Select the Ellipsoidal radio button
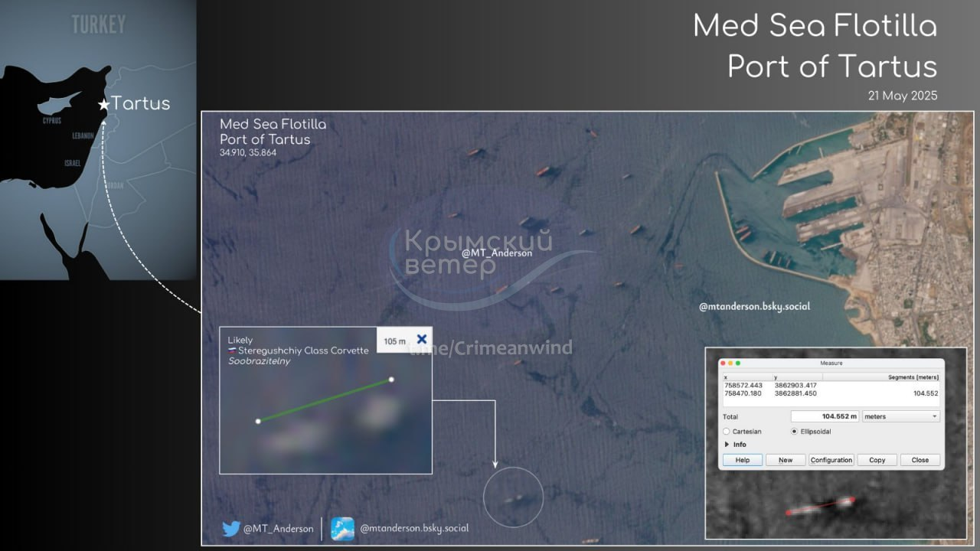This screenshot has height=551, width=980. [x=793, y=432]
